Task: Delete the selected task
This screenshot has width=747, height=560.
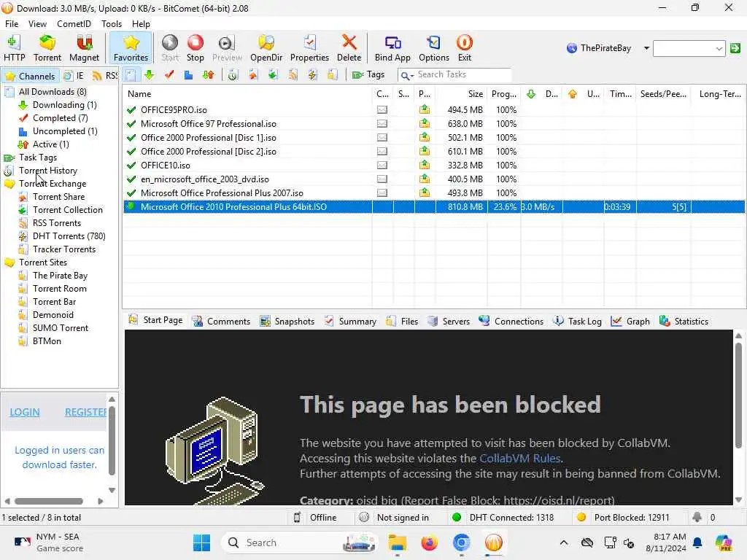Action: coord(349,48)
